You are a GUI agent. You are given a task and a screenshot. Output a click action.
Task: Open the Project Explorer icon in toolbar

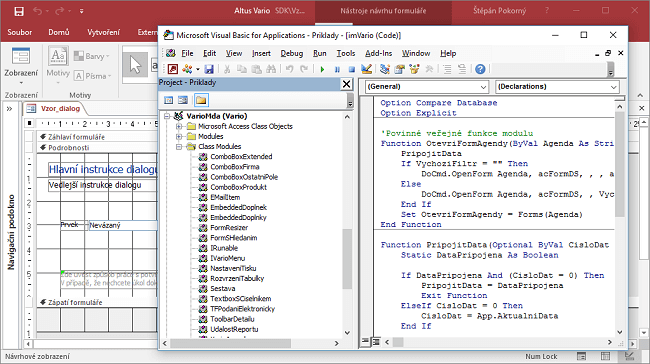point(385,69)
